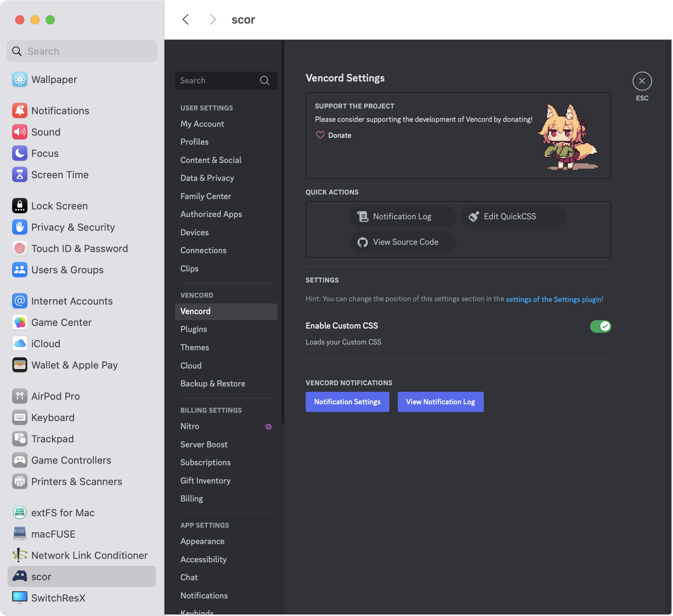The image size is (673, 616).
Task: Open the macFUSE icon
Action: (20, 534)
